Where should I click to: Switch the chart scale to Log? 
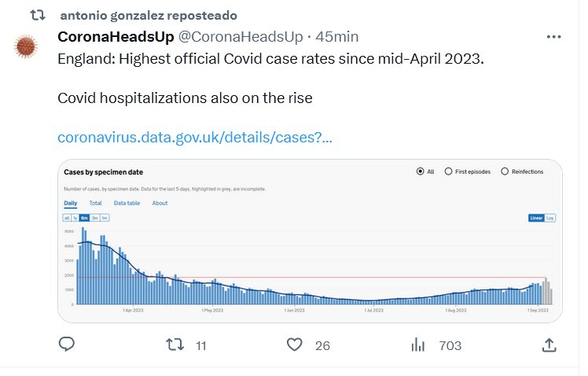[550, 218]
